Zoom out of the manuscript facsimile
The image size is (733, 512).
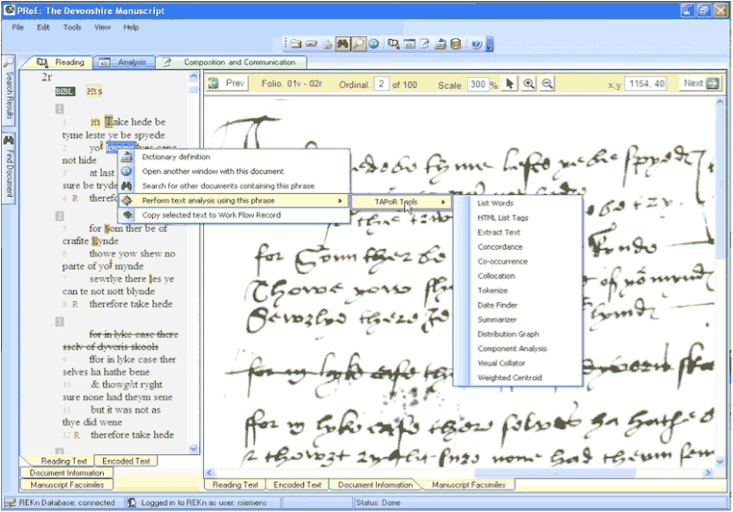547,84
